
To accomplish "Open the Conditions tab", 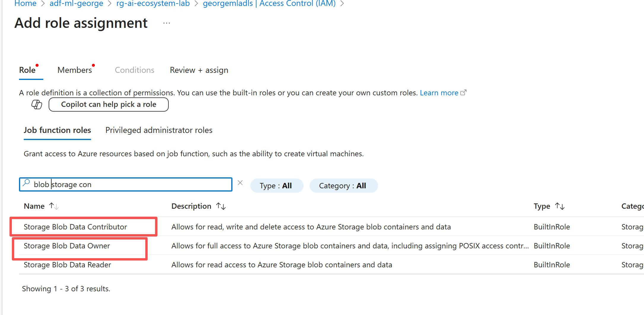I will tap(135, 70).
